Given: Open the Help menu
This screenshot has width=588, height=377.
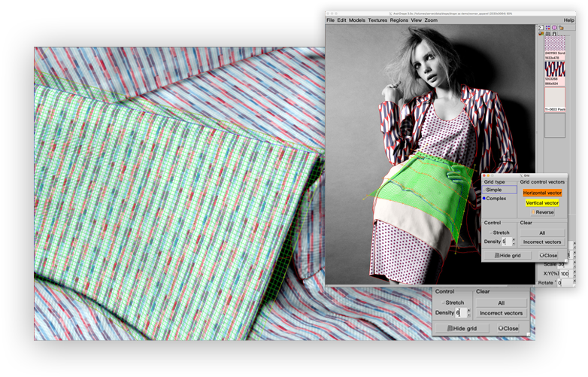Looking at the screenshot, I should [568, 20].
